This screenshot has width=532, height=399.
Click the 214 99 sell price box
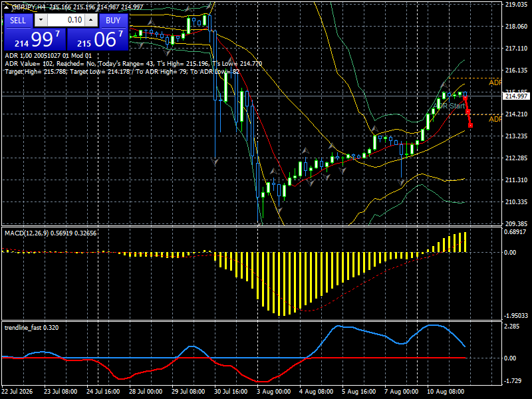click(35, 39)
